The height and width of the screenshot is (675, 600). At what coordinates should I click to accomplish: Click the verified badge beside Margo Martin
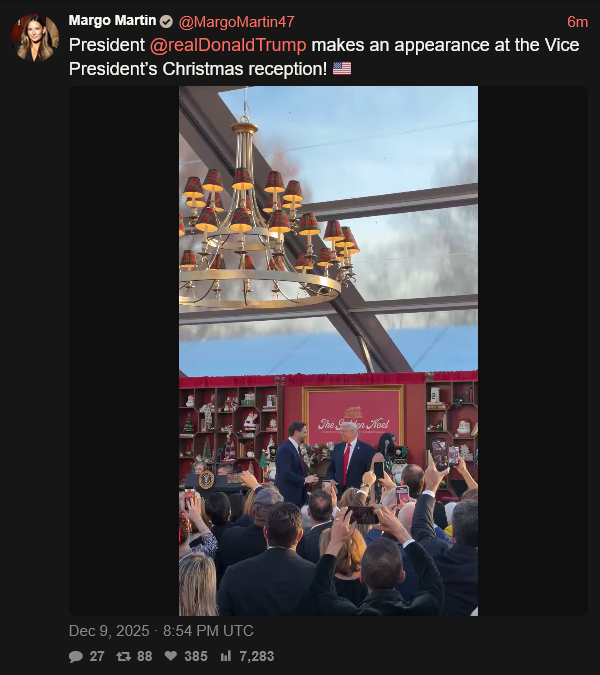(x=166, y=21)
